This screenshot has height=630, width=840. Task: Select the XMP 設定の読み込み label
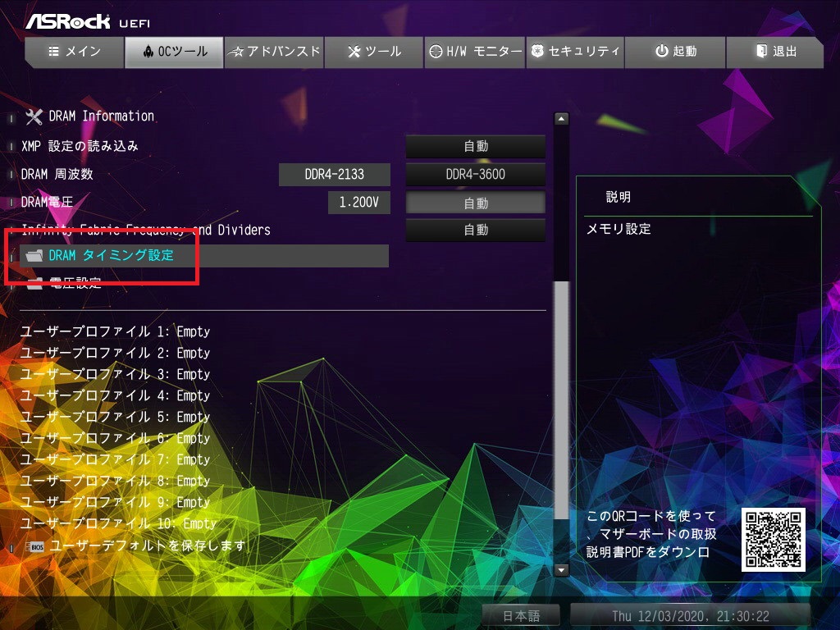tap(80, 146)
